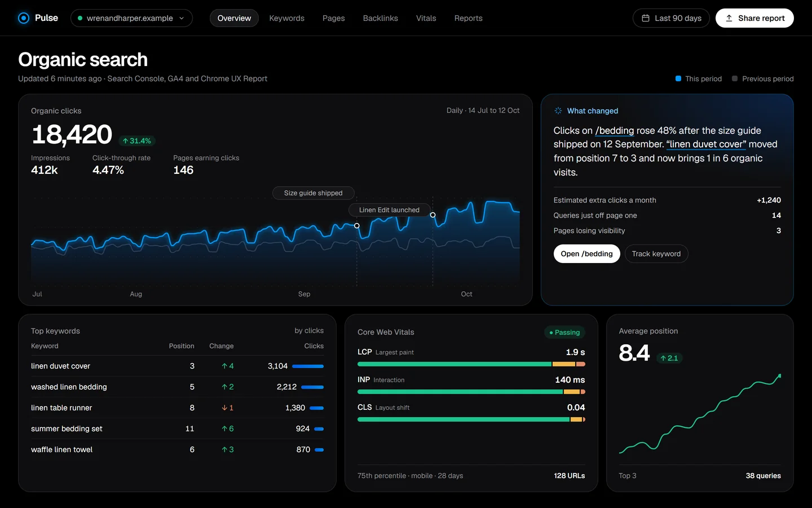Click the 8.4 average position value
This screenshot has height=508, width=812.
pos(634,353)
